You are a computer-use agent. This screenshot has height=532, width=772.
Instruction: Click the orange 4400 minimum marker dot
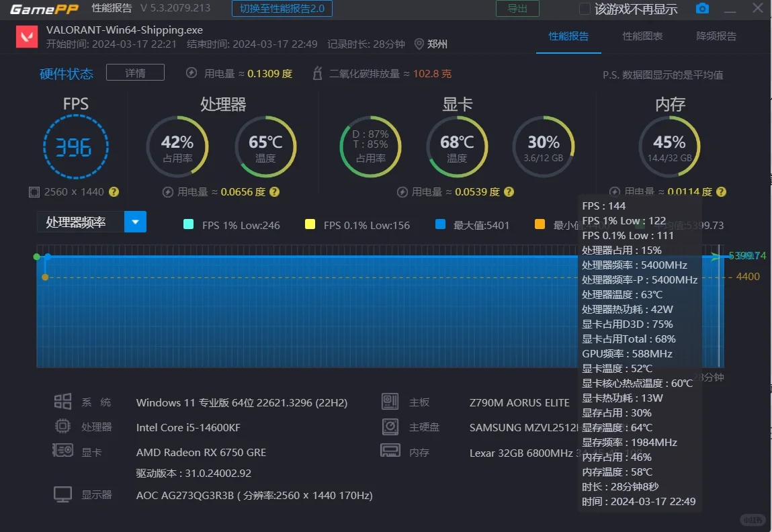click(45, 277)
